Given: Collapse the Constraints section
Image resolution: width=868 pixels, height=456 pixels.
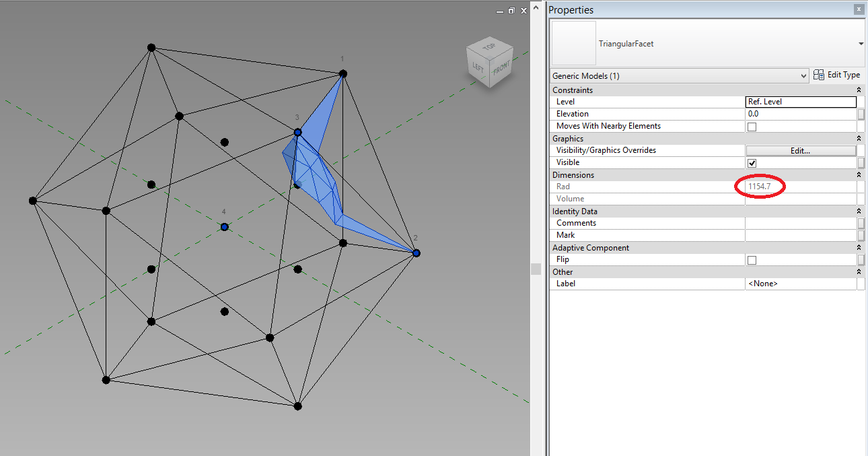Looking at the screenshot, I should (859, 90).
